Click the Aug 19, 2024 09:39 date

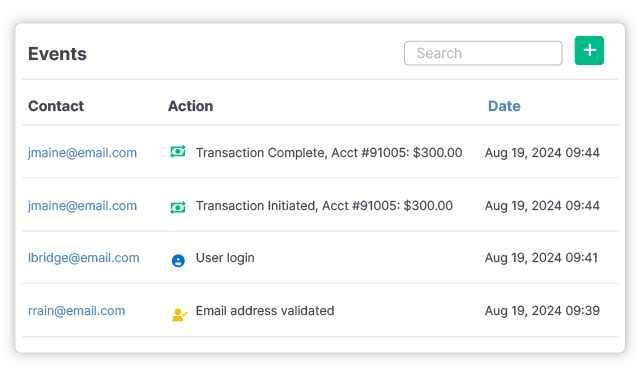(x=542, y=311)
